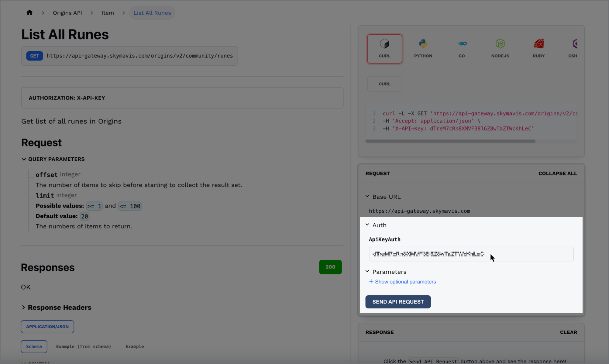
Task: Select the 200 response badge
Action: tap(330, 267)
